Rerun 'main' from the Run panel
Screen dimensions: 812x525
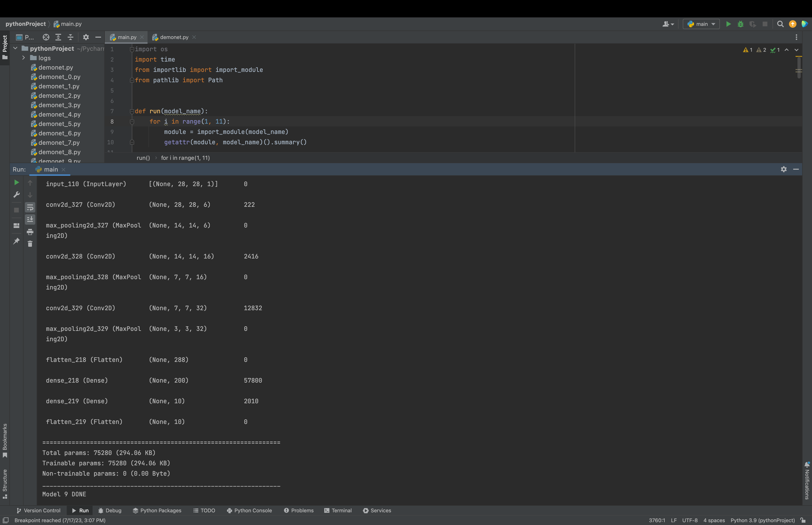pos(16,182)
